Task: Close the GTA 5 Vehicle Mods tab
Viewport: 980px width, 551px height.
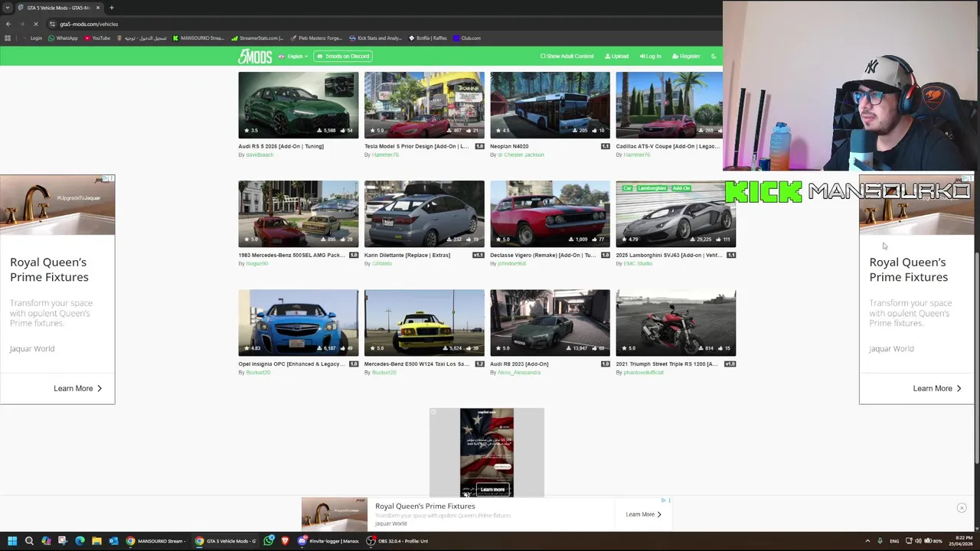Action: click(x=98, y=8)
